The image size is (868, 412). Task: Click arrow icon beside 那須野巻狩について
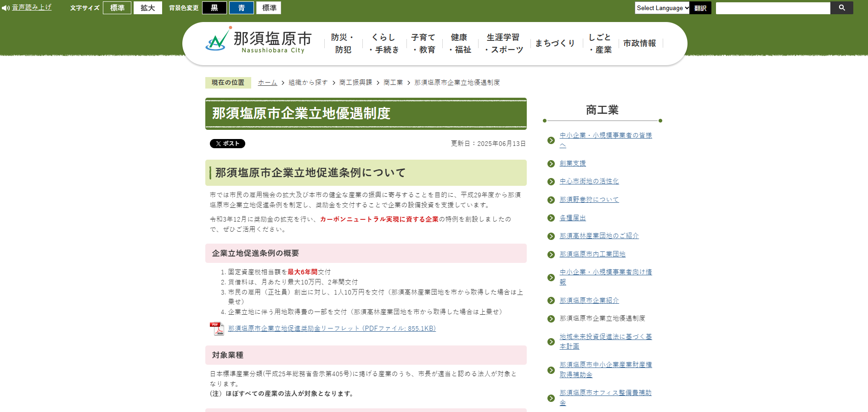tap(551, 200)
